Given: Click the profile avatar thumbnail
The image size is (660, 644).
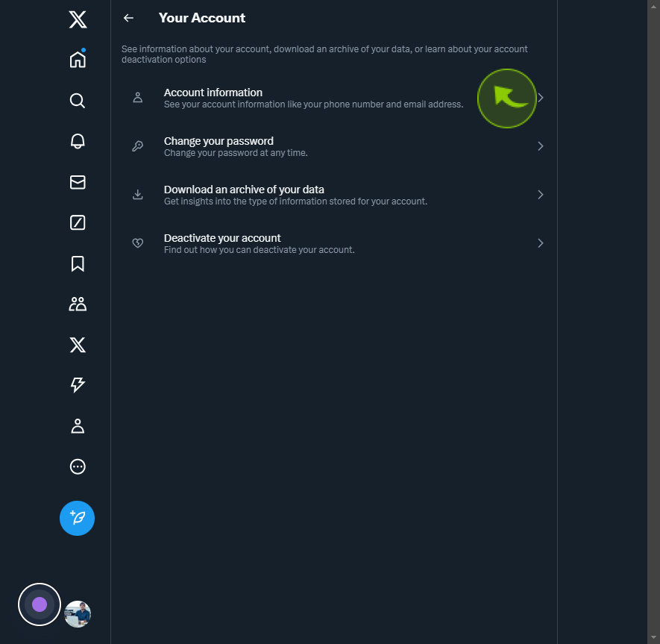Looking at the screenshot, I should point(78,614).
